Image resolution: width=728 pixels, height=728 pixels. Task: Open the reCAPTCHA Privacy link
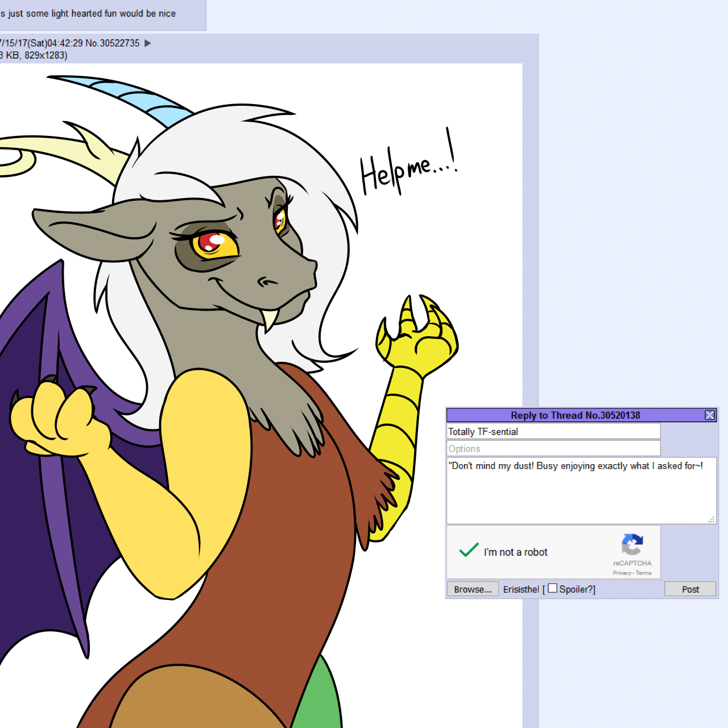tap(622, 573)
